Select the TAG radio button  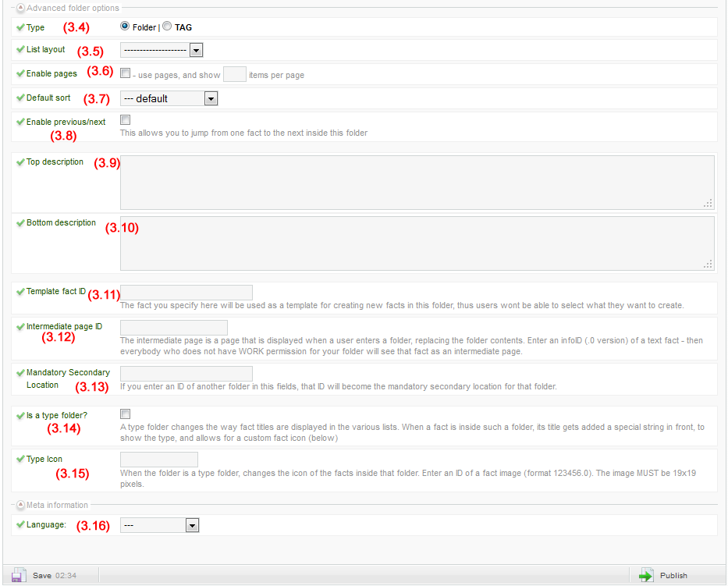(x=166, y=26)
